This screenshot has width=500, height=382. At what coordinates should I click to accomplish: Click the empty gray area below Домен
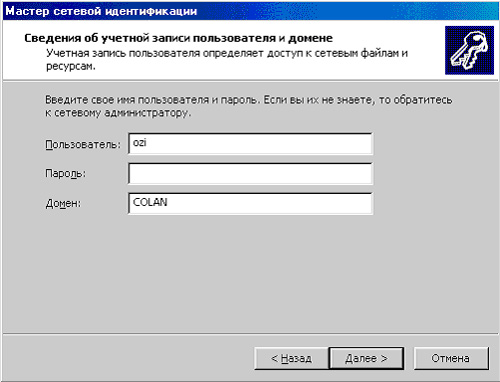click(250, 273)
